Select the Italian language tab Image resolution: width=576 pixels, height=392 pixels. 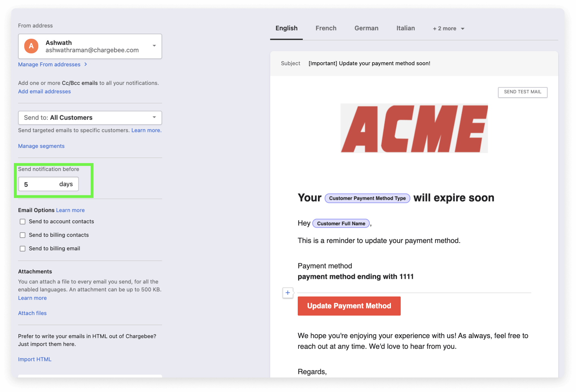tap(405, 28)
